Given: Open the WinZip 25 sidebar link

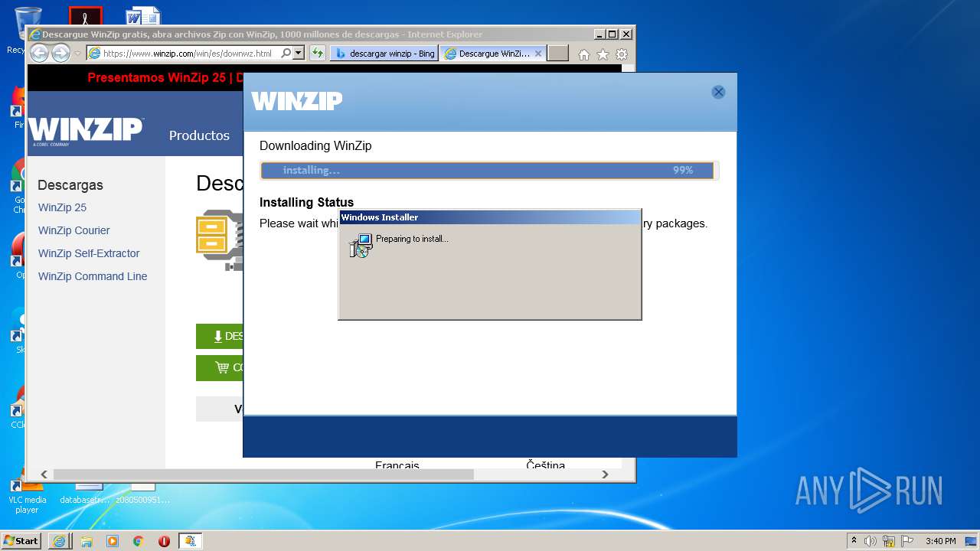Looking at the screenshot, I should pos(62,207).
